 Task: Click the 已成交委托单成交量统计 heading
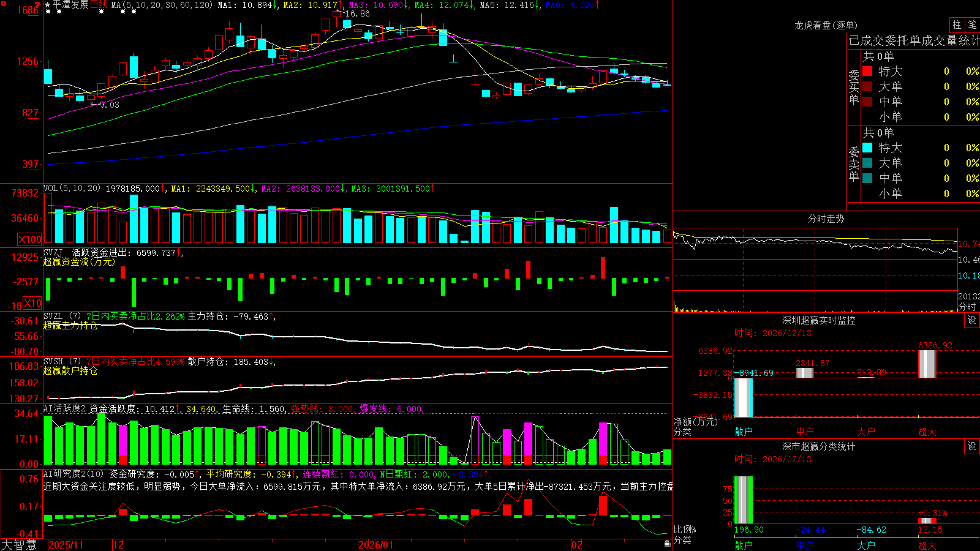pos(914,40)
